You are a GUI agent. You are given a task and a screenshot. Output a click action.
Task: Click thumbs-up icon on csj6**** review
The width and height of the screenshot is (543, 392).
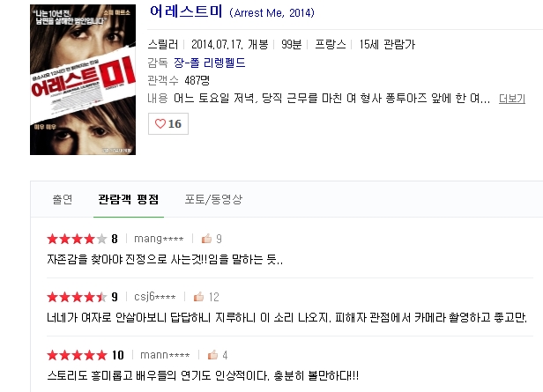pos(199,297)
